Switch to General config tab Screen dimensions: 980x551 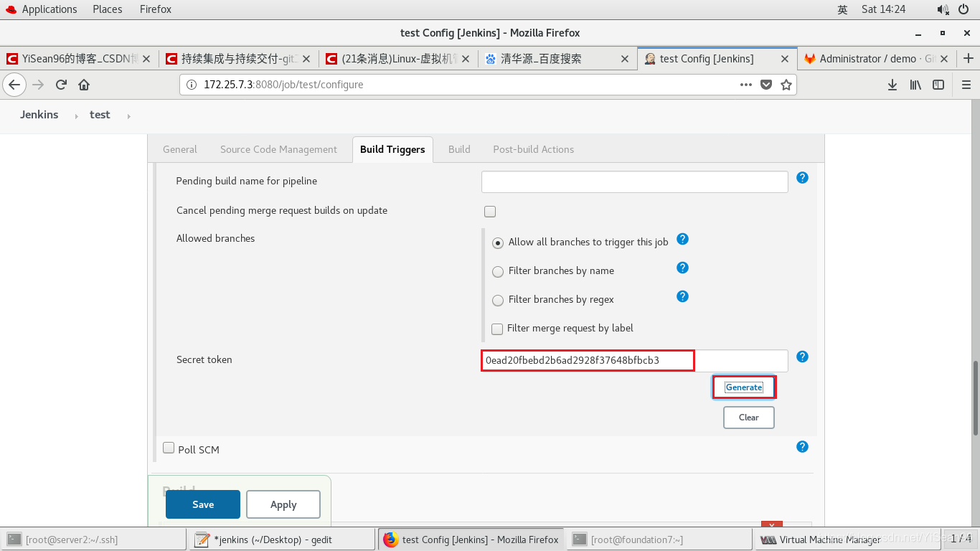click(x=179, y=149)
